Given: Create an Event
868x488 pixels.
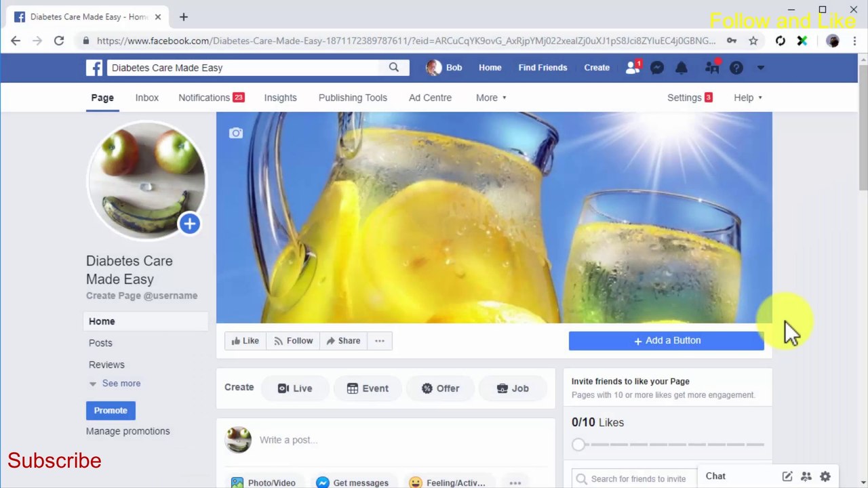Looking at the screenshot, I should (x=368, y=388).
